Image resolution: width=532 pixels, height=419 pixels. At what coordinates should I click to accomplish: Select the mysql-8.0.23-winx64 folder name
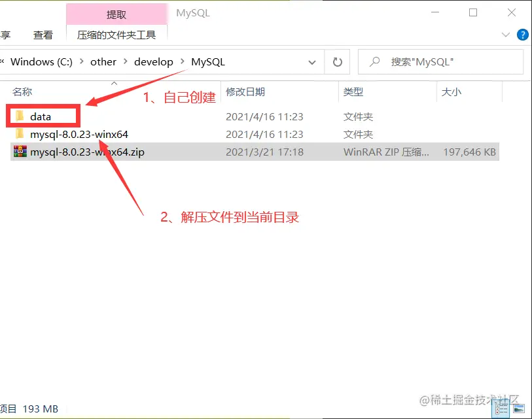pyautogui.click(x=79, y=135)
